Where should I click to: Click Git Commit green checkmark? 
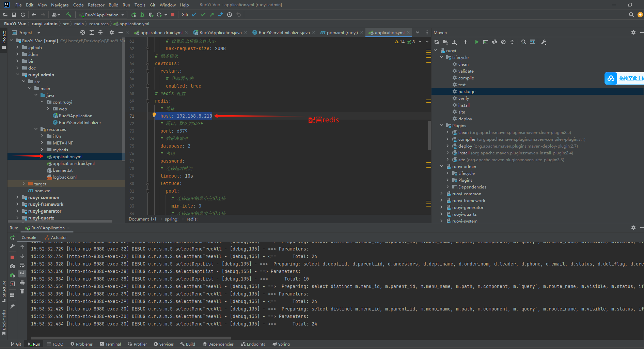point(203,15)
